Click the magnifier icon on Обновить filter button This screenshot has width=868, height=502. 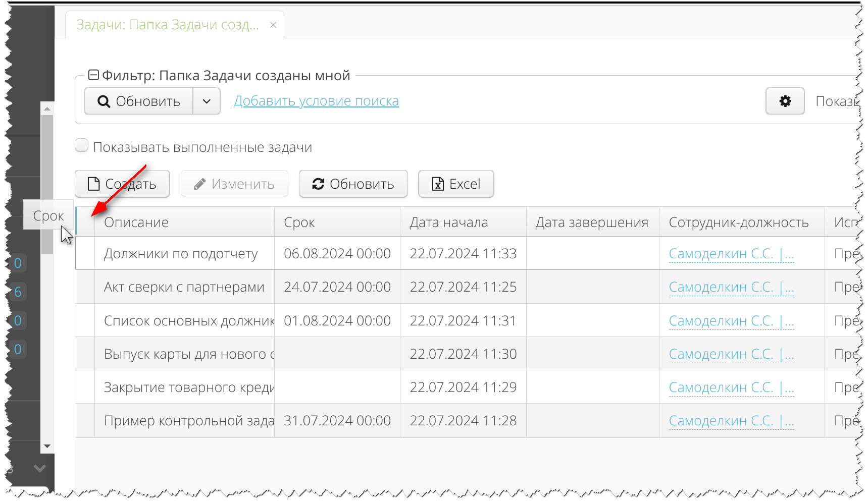104,101
